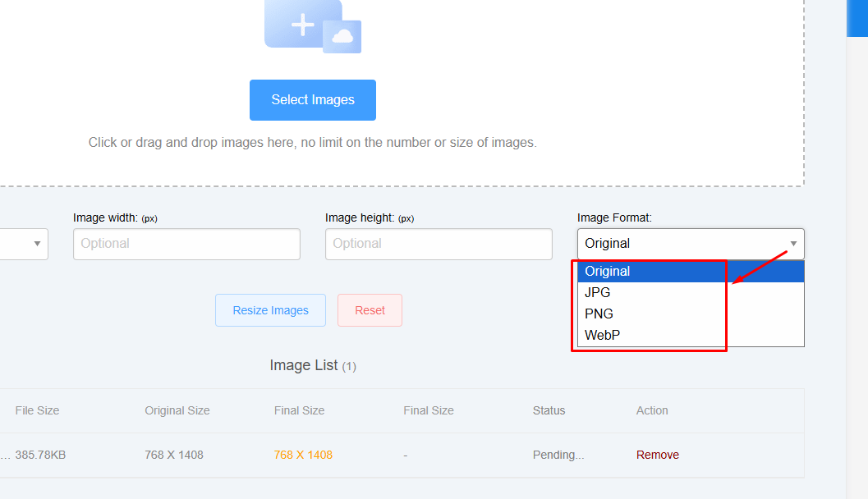Click the drag and drop instruction text
Screen dimensions: 868x499
(x=312, y=143)
